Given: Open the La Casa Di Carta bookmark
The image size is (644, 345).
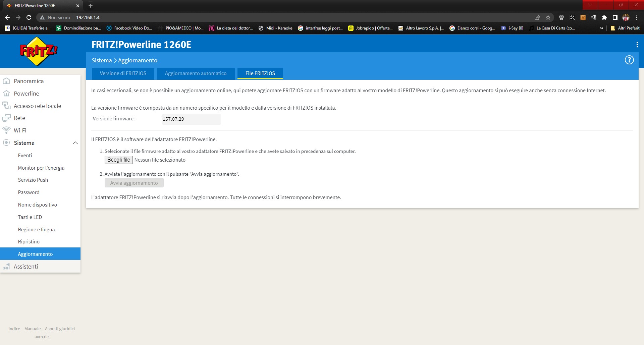Looking at the screenshot, I should point(552,28).
